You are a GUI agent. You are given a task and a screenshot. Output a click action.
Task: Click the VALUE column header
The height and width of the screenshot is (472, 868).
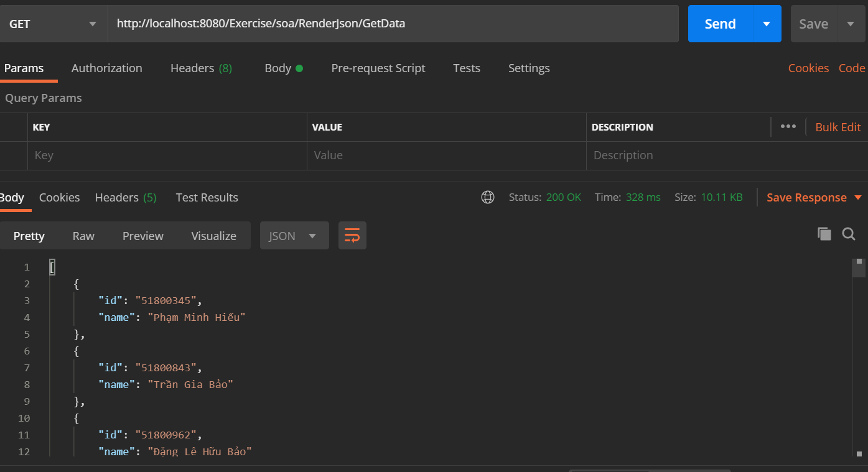[327, 127]
